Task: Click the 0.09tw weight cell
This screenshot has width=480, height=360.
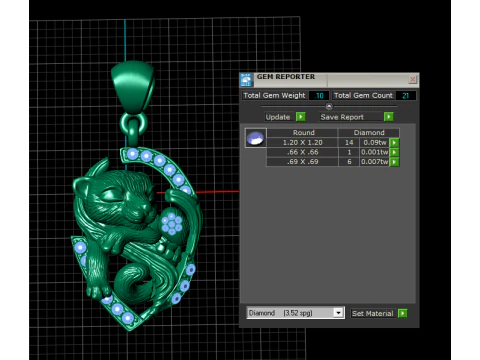Action: [375, 143]
